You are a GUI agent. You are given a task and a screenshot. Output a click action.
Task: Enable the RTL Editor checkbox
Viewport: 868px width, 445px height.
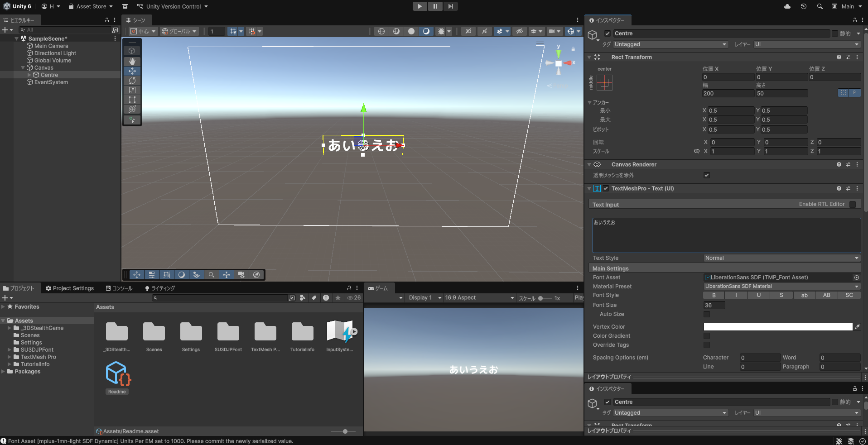pyautogui.click(x=853, y=205)
